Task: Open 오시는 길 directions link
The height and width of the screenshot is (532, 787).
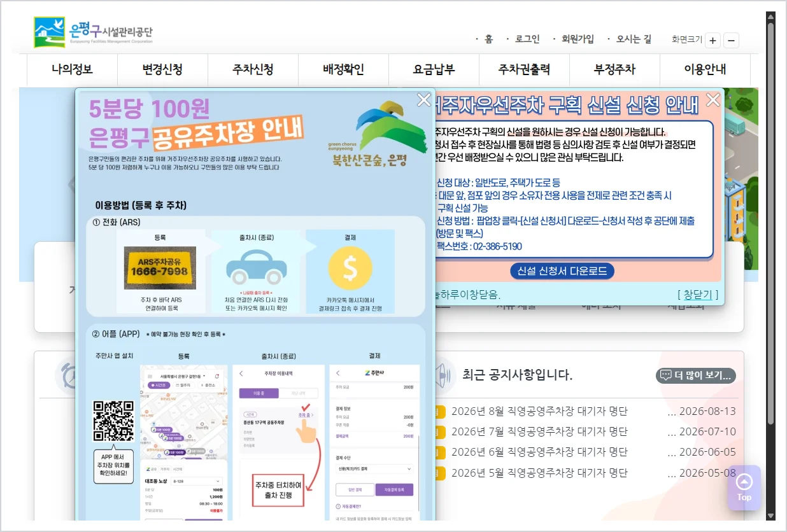Action: [634, 39]
